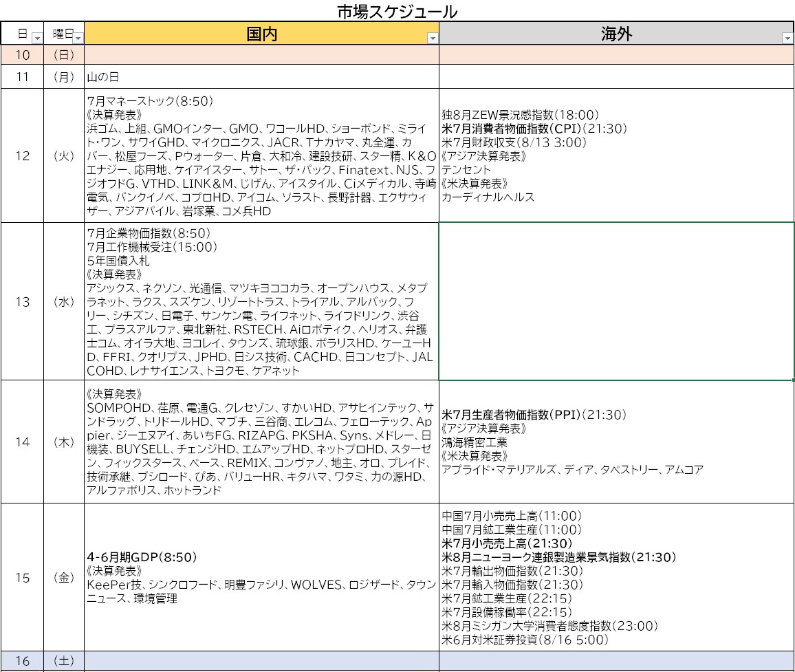
Task: Click 7月工作機械受注(15:00) line
Action: pos(152,247)
